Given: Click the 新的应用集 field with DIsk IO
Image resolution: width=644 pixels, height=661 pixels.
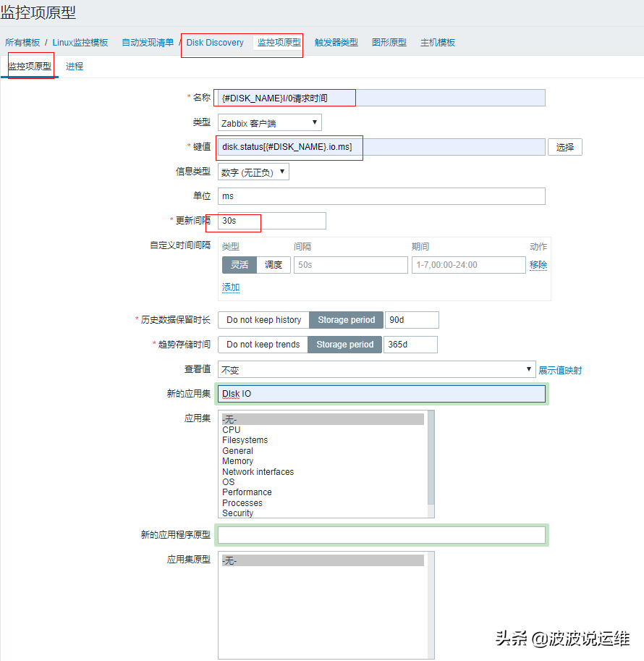Looking at the screenshot, I should pos(381,394).
